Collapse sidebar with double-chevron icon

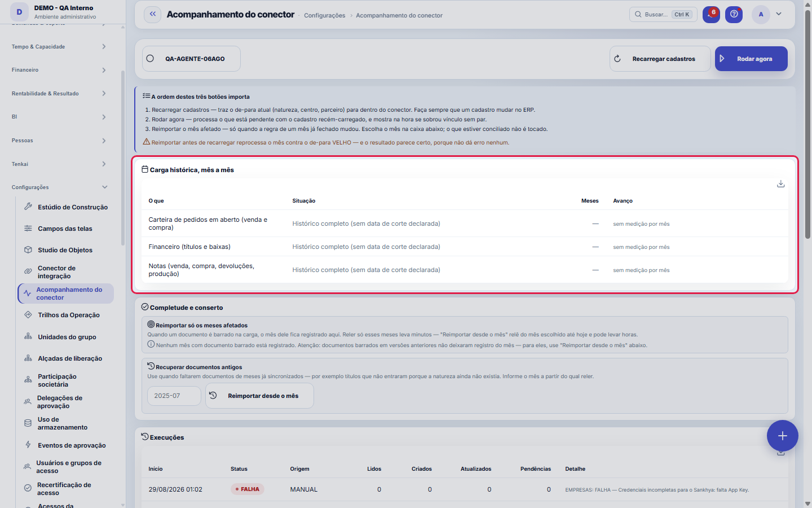[153, 15]
